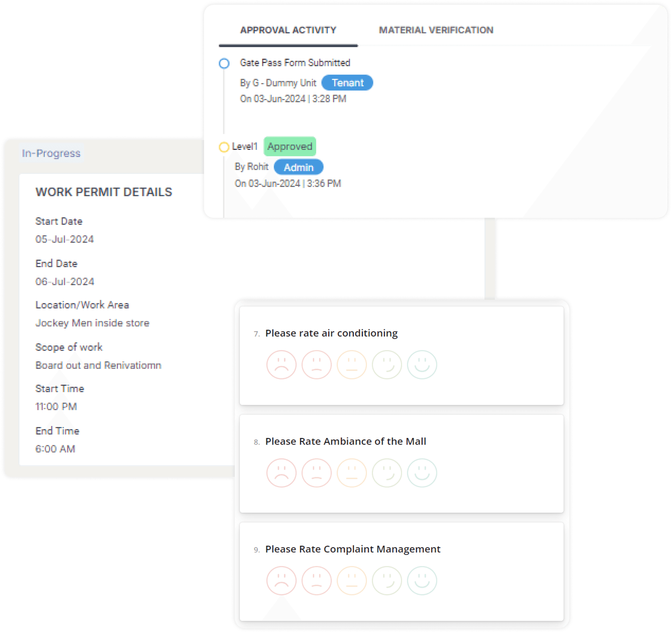
Task: Choose the neutral face for Complaint Management
Action: [x=352, y=581]
